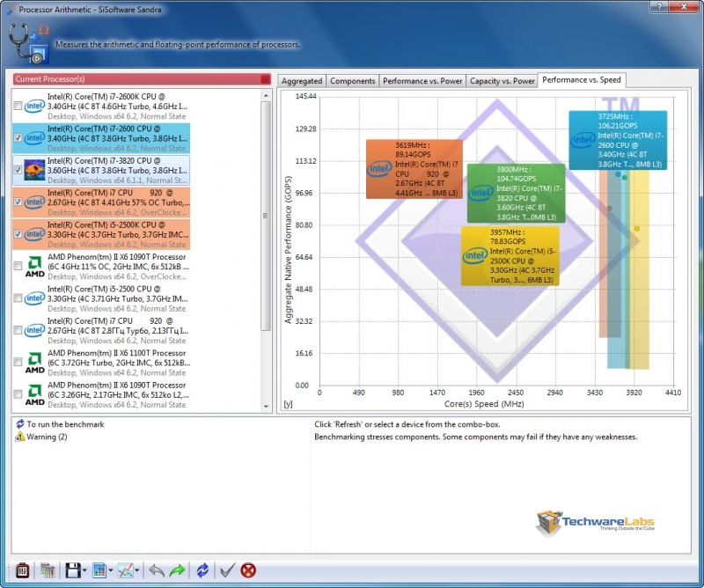Click Intel logo in yellow chart label

click(x=475, y=256)
